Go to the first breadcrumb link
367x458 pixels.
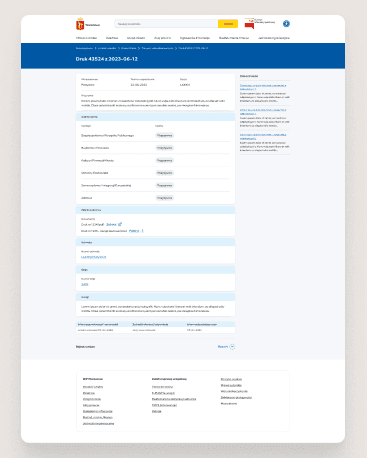pos(84,48)
